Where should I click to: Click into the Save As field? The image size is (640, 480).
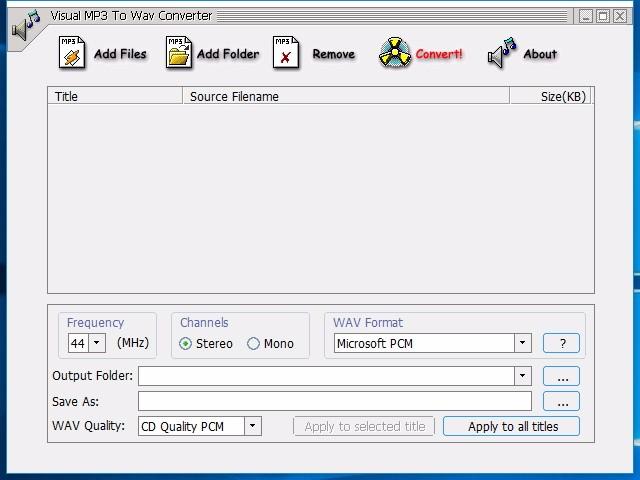pyautogui.click(x=335, y=401)
